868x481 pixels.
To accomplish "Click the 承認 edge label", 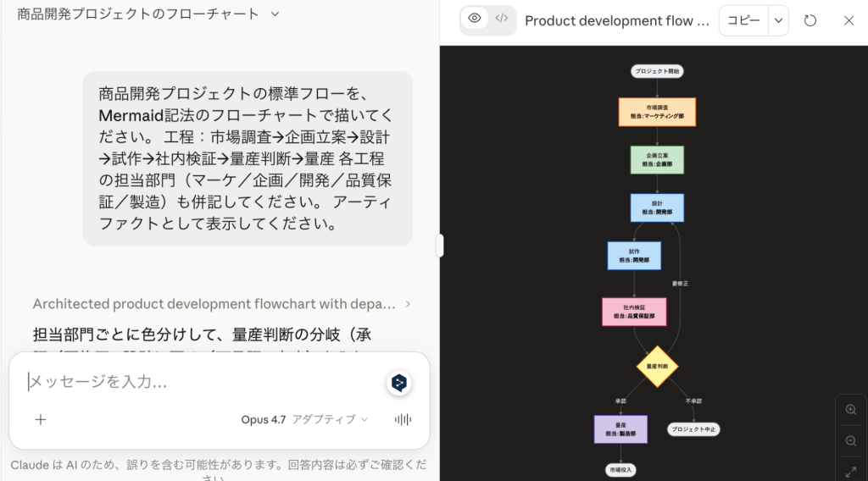I will [x=620, y=401].
